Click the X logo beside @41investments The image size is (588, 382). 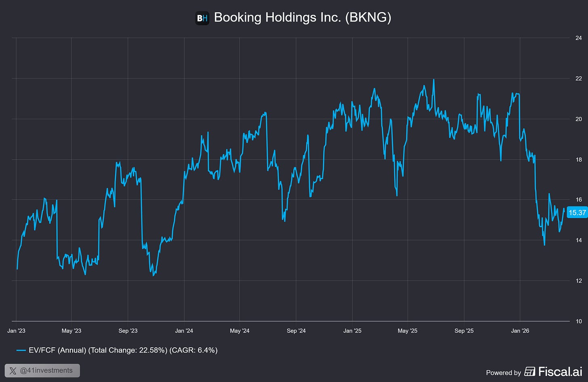coord(14,371)
